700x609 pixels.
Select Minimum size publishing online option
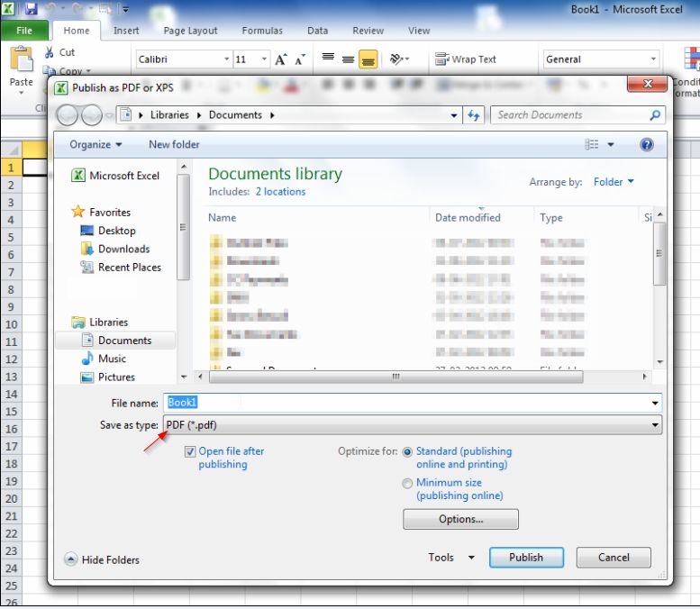tap(407, 484)
